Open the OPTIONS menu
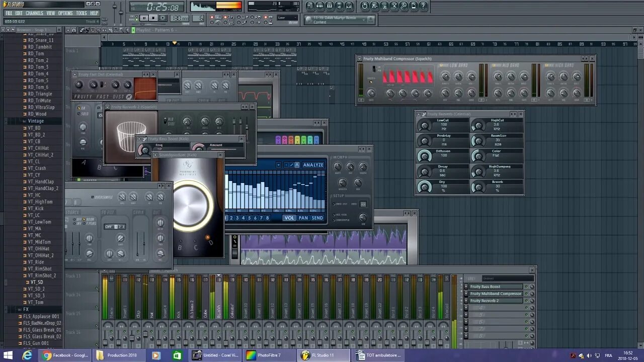Viewport: 644px width, 362px height. coord(65,13)
